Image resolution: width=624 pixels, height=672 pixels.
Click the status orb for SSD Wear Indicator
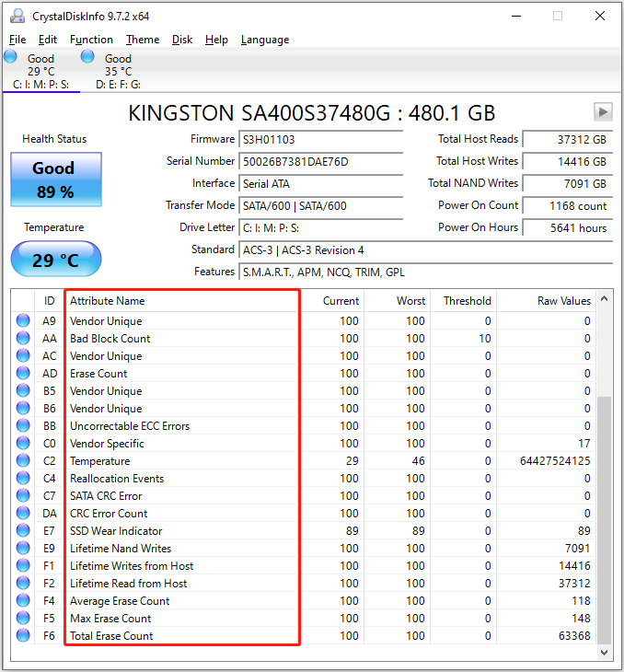(x=23, y=530)
